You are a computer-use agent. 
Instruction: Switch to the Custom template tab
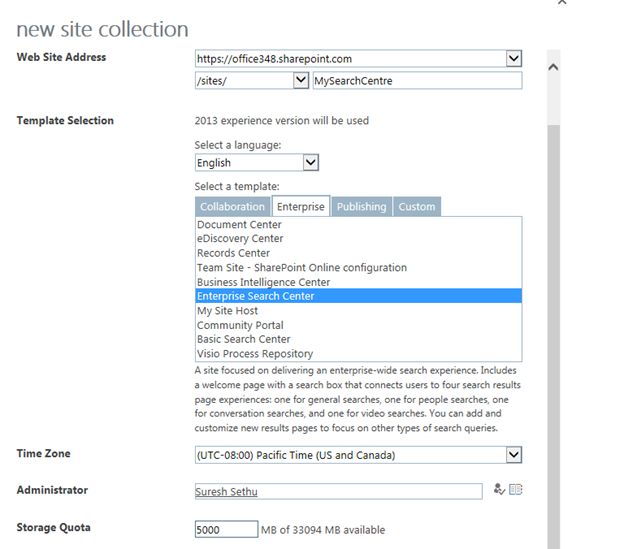(417, 206)
